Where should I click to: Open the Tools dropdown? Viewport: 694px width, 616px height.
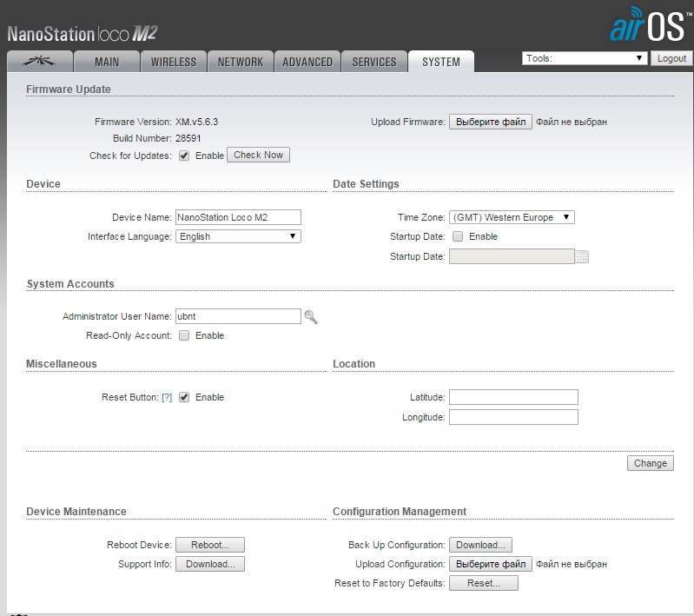tap(585, 58)
